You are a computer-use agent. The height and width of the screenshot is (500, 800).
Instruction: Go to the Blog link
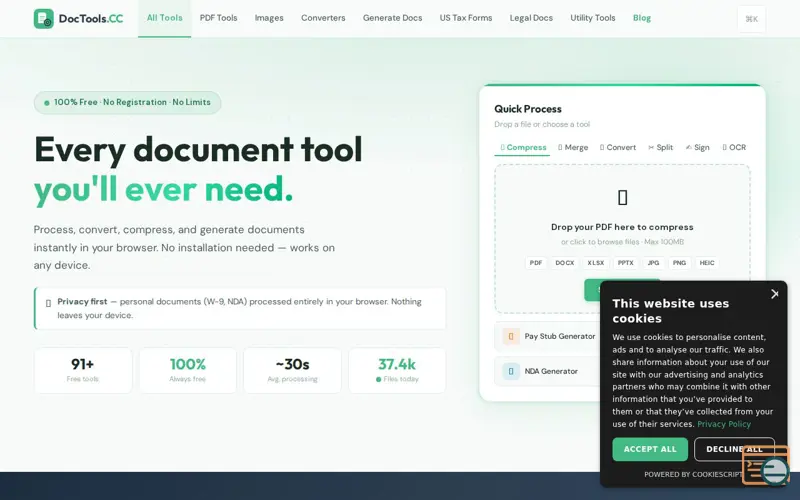click(x=642, y=18)
